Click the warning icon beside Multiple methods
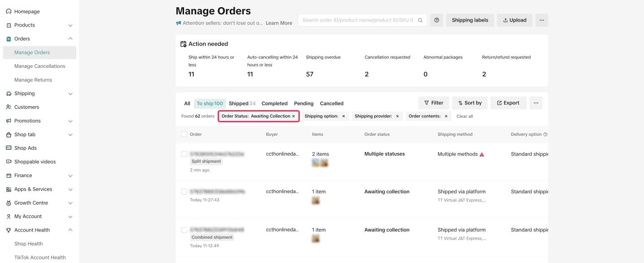 [482, 154]
